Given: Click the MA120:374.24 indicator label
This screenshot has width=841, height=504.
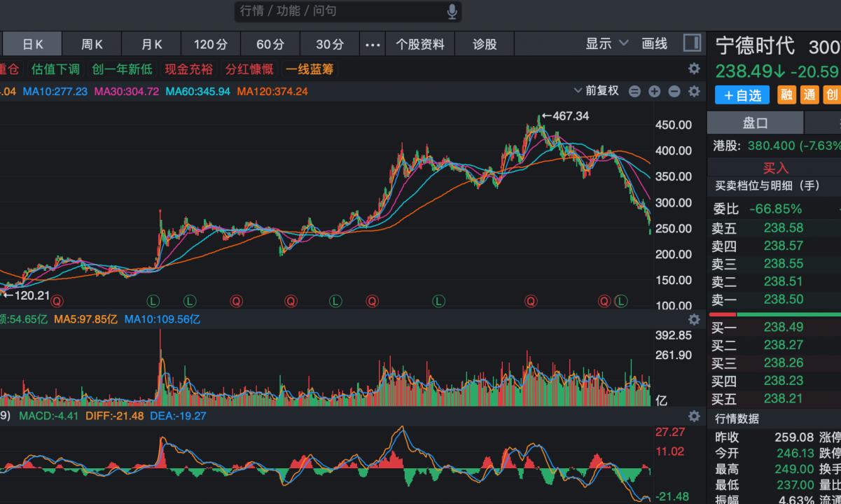Looking at the screenshot, I should [272, 92].
